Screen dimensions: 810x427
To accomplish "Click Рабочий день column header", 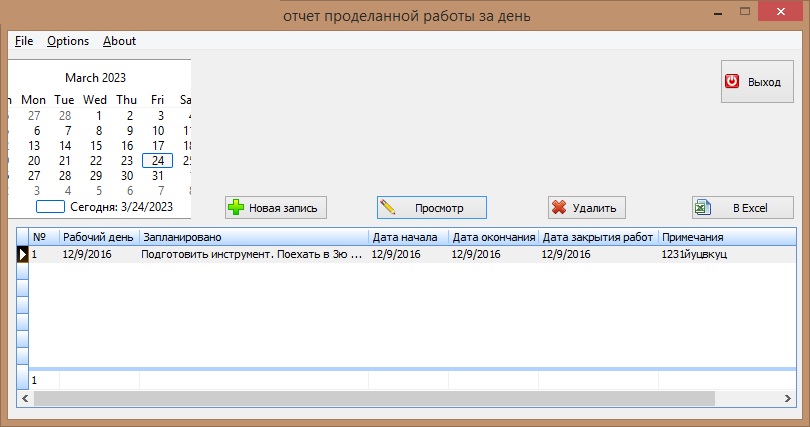I will tap(99, 237).
